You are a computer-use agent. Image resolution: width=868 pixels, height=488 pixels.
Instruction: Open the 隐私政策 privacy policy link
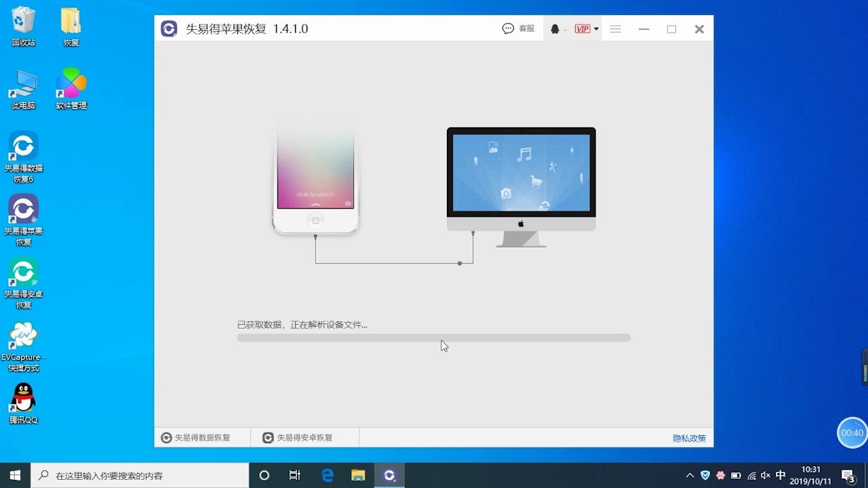coord(689,438)
